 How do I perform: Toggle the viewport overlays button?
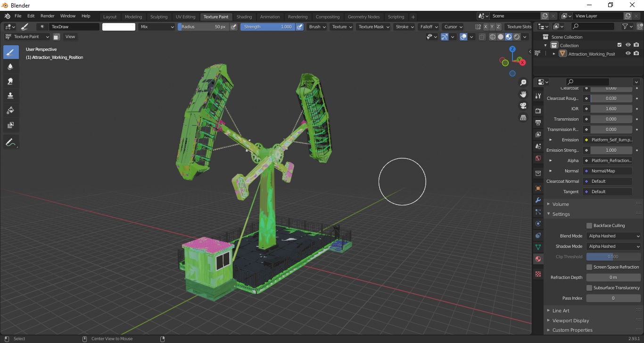463,37
